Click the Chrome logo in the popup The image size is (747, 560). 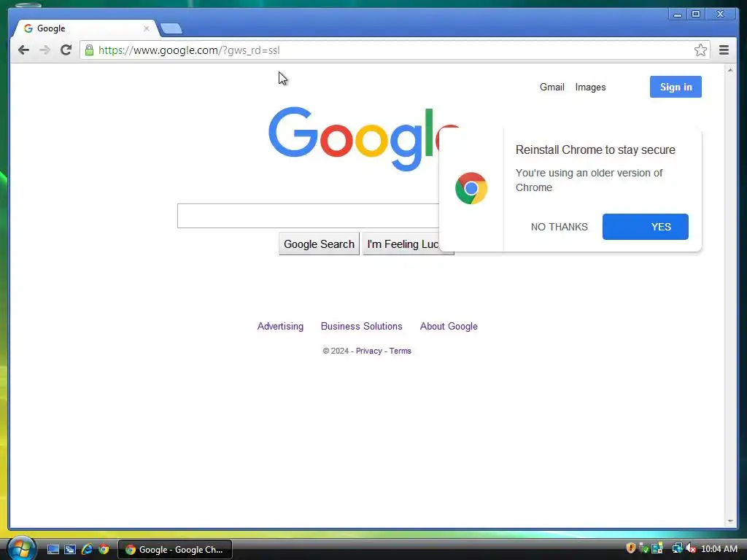point(471,188)
